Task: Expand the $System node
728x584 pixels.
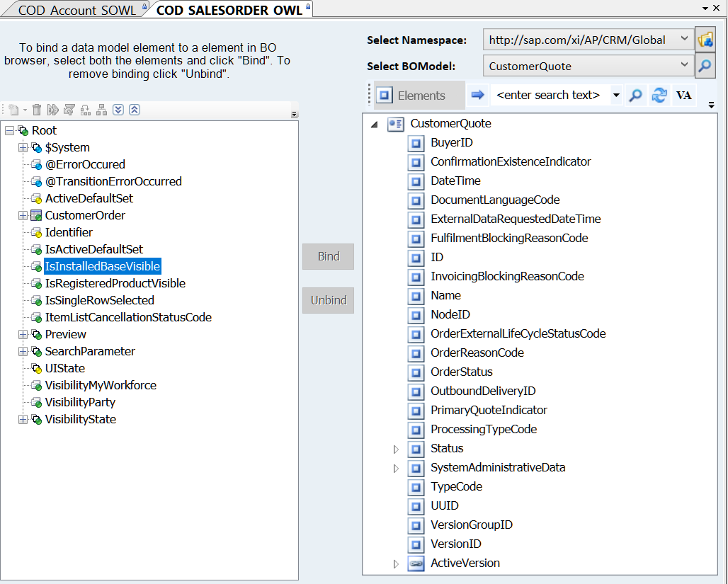Action: 23,148
